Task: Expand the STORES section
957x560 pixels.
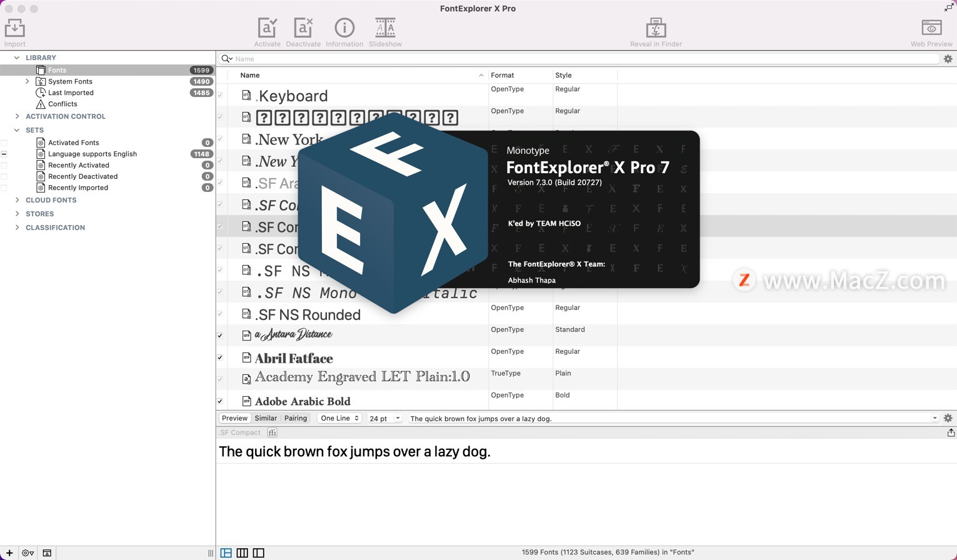Action: tap(17, 214)
